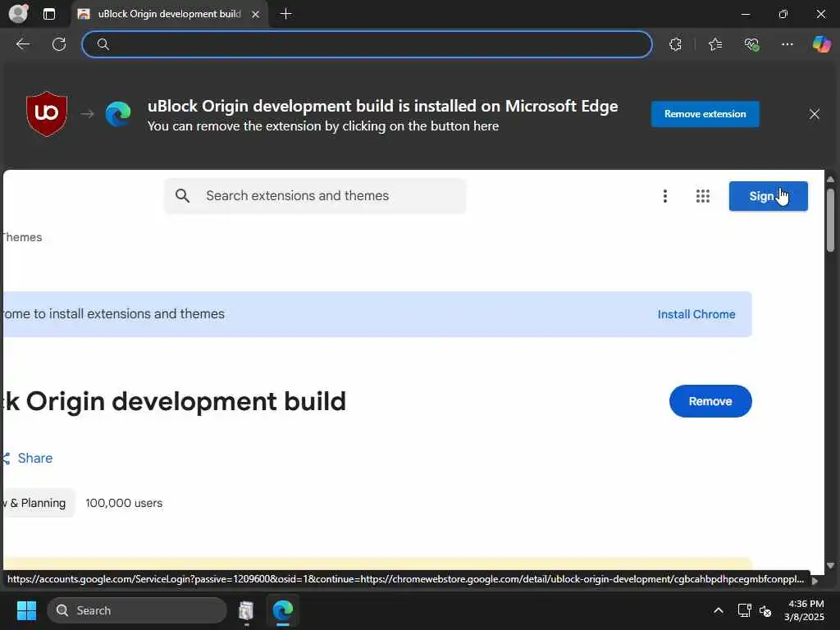Open the network tray icon
Image resolution: width=840 pixels, height=630 pixels.
[x=744, y=610]
